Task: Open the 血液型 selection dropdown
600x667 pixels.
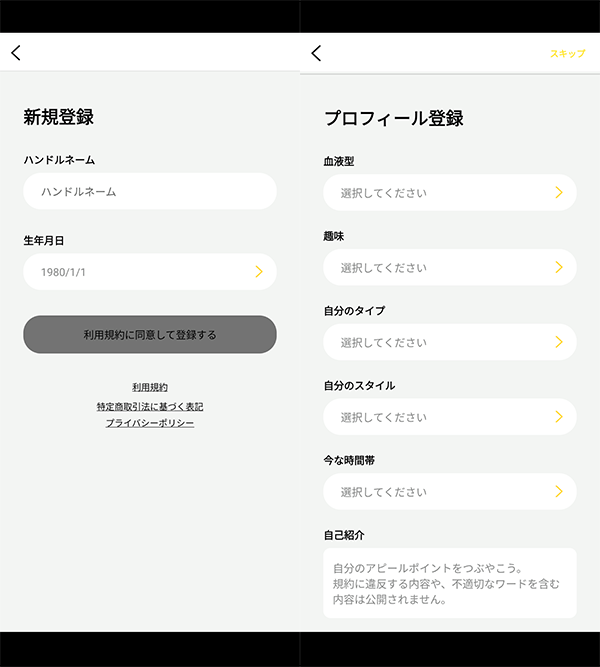Action: 450,192
